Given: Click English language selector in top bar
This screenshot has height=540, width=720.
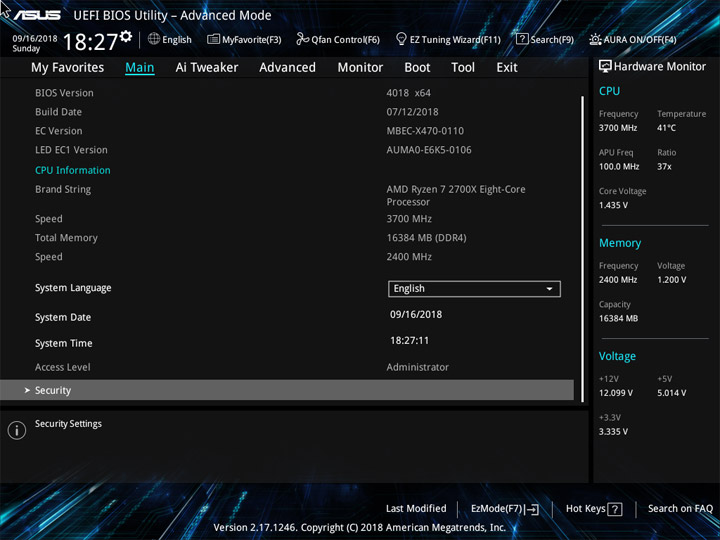Looking at the screenshot, I should pos(177,39).
